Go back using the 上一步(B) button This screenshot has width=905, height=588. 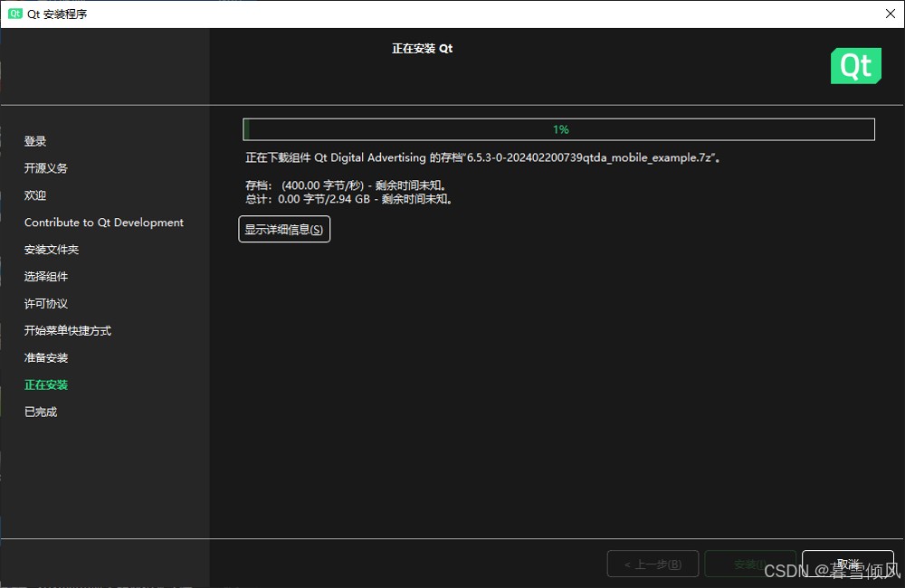653,564
